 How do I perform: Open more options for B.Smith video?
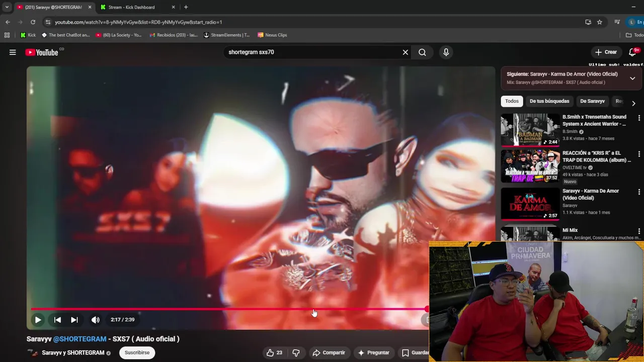639,118
